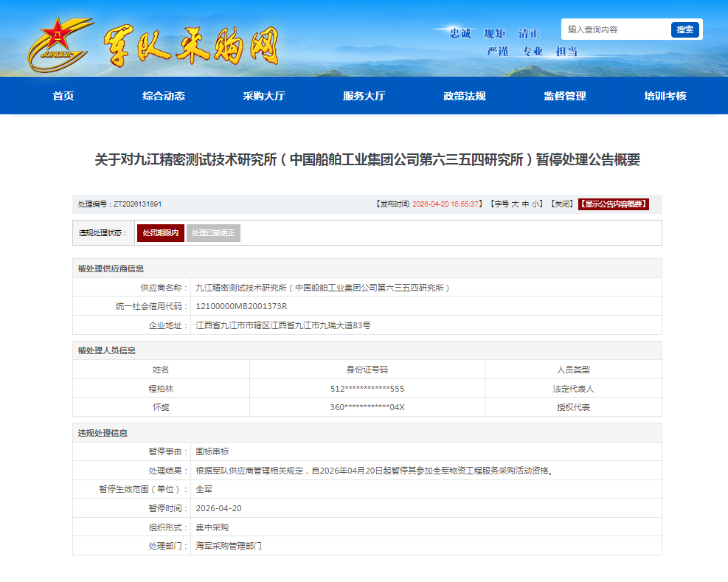Open the 首页 navigation menu item
Screen dimensions: 728x582
[x=63, y=96]
